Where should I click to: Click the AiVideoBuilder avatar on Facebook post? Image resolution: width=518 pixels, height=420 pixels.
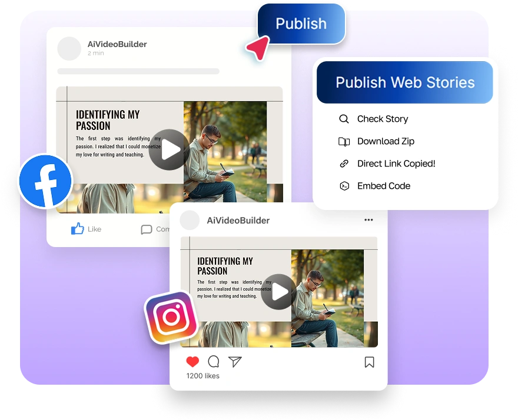(69, 48)
